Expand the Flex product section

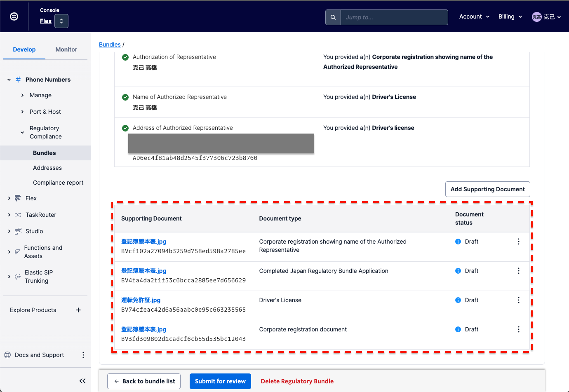[9, 198]
